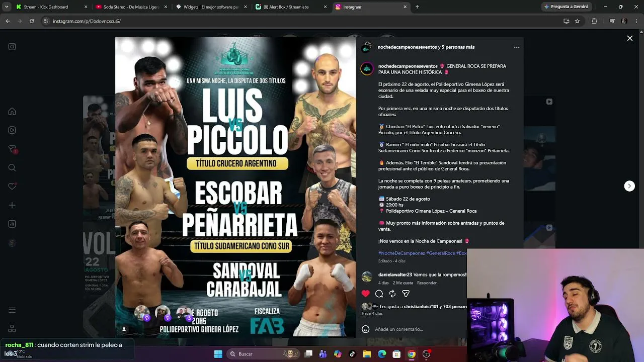This screenshot has height=362, width=644.
Task: Open Reels in the Instagram sidebar
Action: pos(12,130)
